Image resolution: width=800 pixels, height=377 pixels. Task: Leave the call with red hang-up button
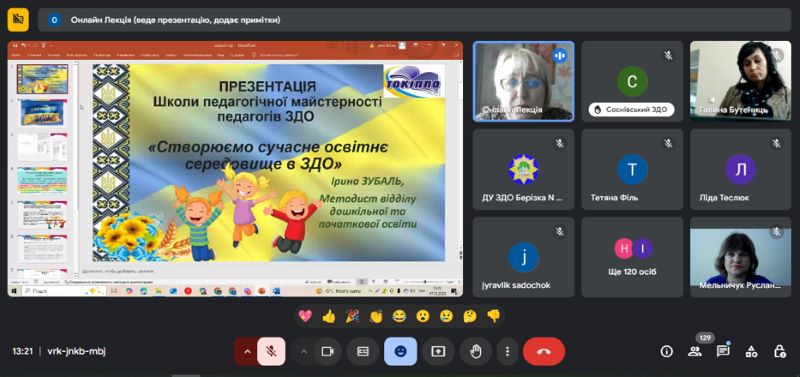[x=544, y=351]
